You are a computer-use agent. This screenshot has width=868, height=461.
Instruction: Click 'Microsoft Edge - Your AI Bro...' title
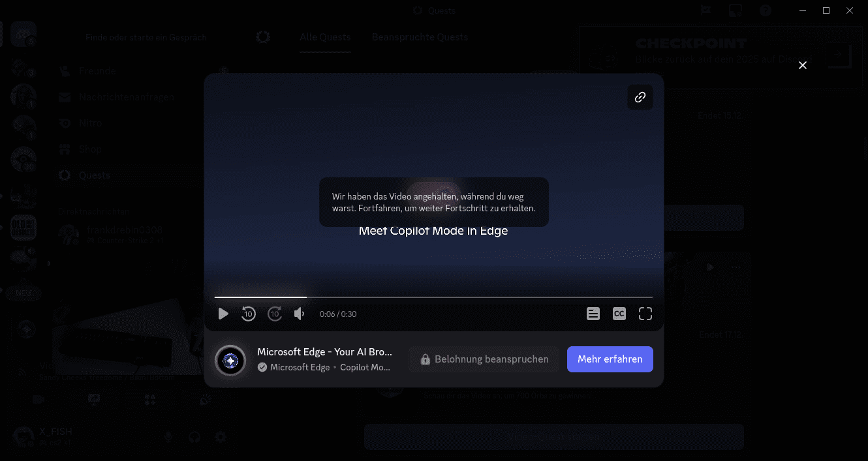[x=325, y=351]
